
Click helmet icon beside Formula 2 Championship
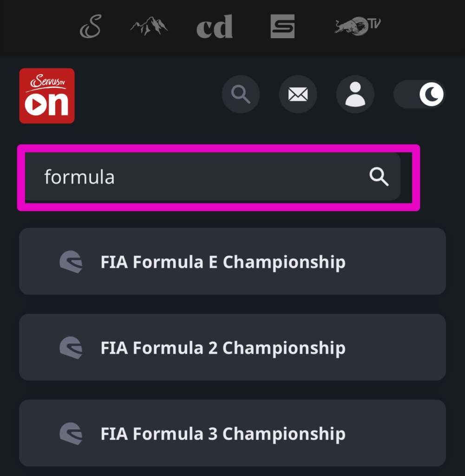point(71,348)
